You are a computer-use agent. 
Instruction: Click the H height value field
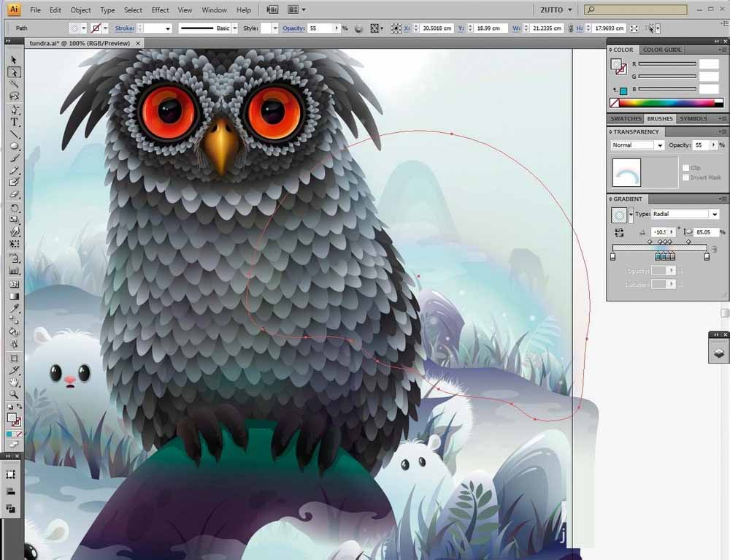click(610, 28)
